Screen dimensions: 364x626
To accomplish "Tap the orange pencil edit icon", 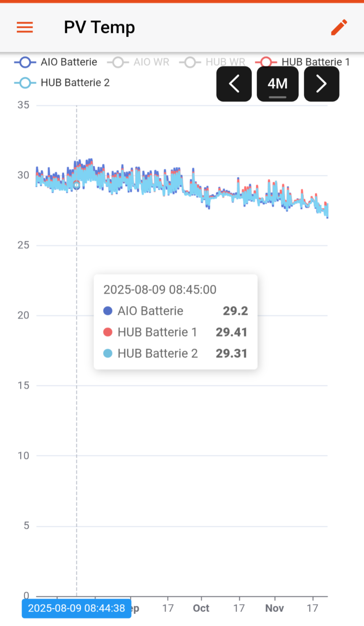I will [339, 27].
